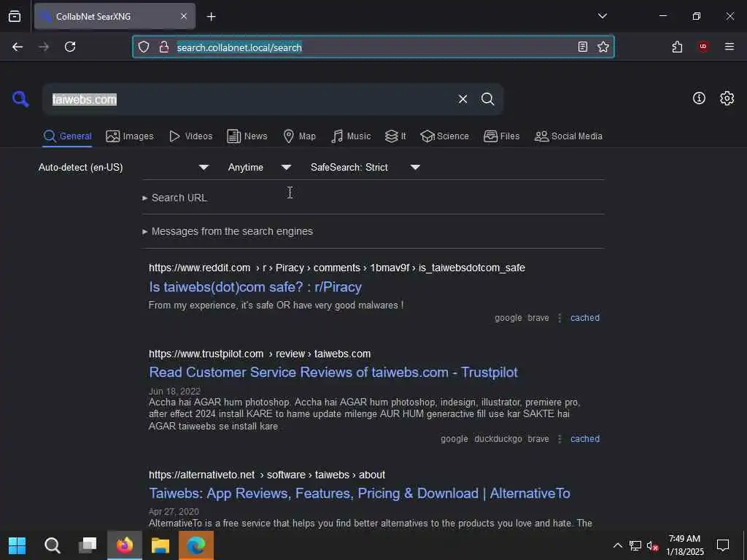Switch to the Social Media tab
This screenshot has height=560, width=747.
point(568,136)
